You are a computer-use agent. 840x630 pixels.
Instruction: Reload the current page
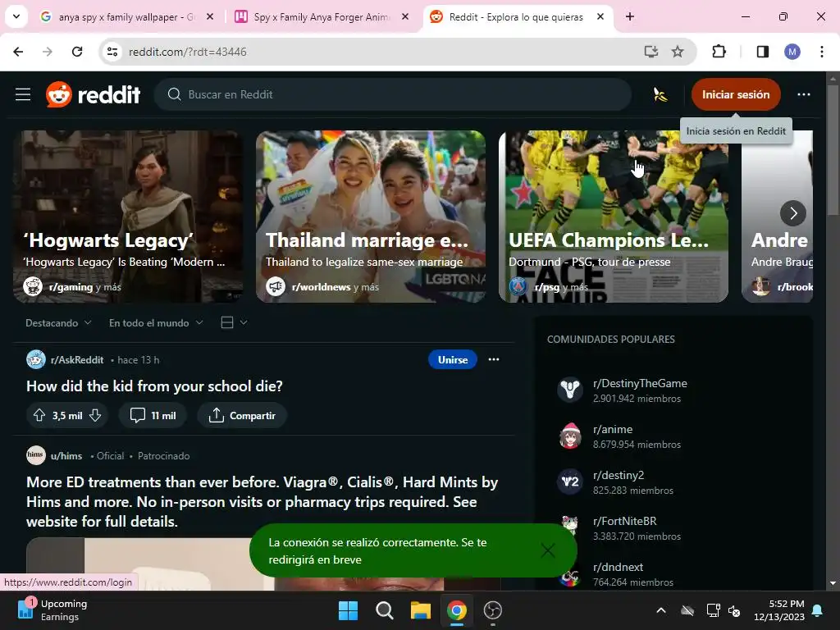pyautogui.click(x=77, y=52)
